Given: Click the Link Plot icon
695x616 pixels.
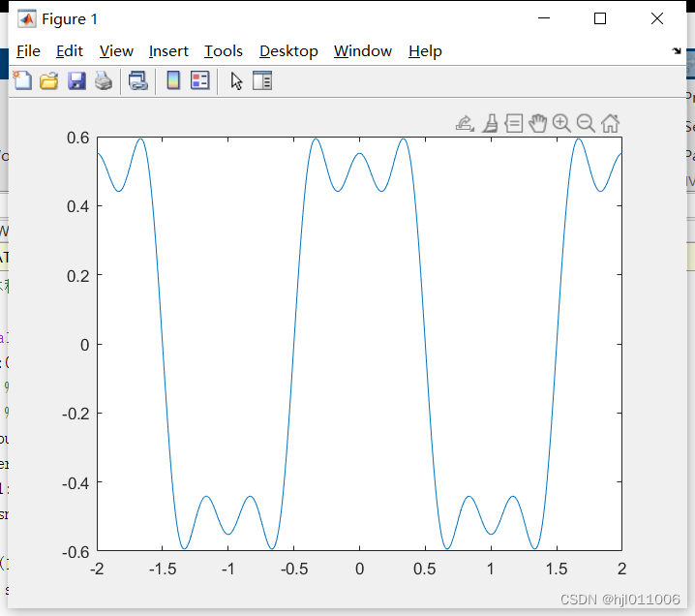Looking at the screenshot, I should coord(138,81).
